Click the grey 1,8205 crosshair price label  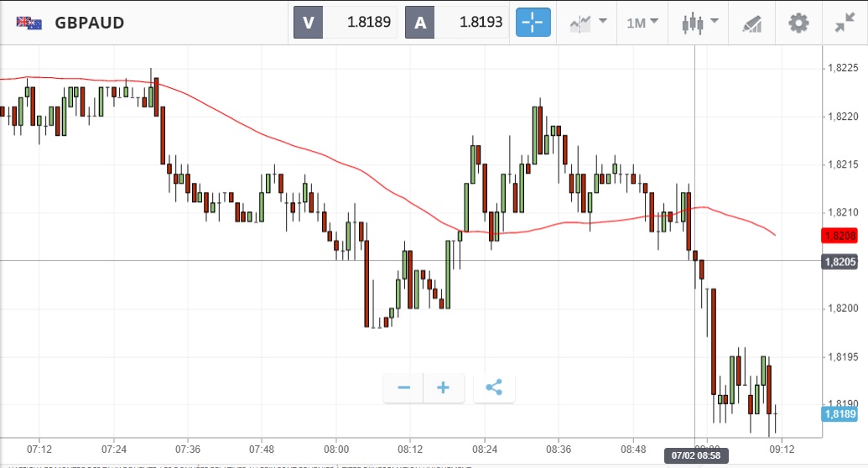point(839,263)
